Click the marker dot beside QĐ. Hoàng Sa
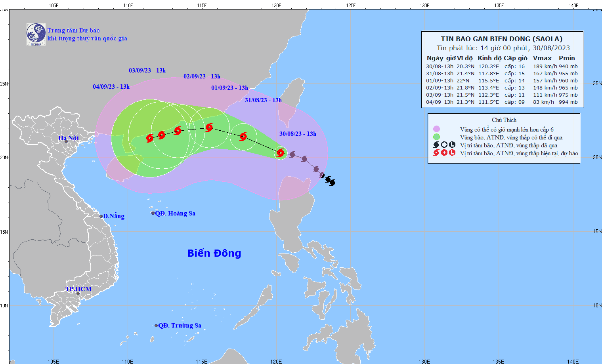Image resolution: width=602 pixels, height=364 pixels. point(153,213)
